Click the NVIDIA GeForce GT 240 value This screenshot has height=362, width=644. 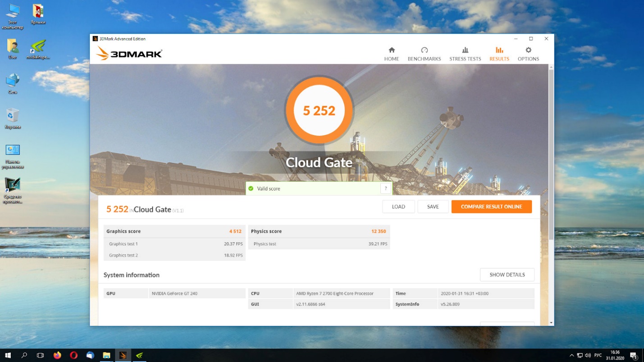(174, 293)
